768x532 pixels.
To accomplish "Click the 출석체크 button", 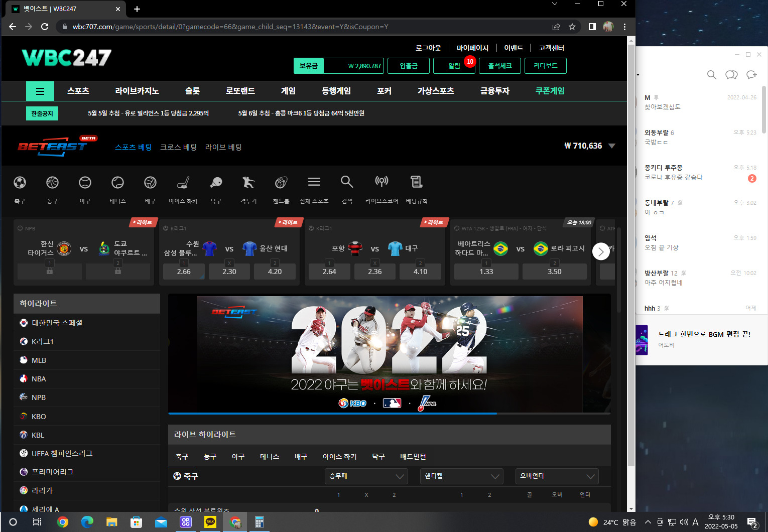I will (x=500, y=66).
